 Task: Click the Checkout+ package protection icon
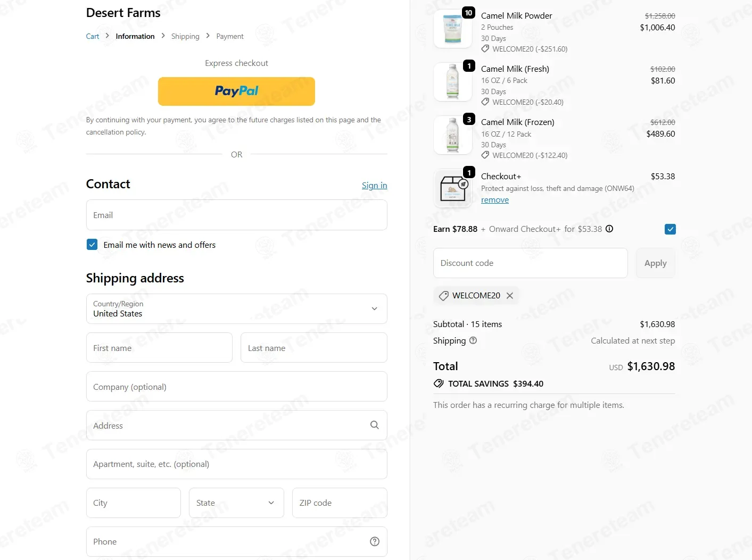pyautogui.click(x=453, y=188)
